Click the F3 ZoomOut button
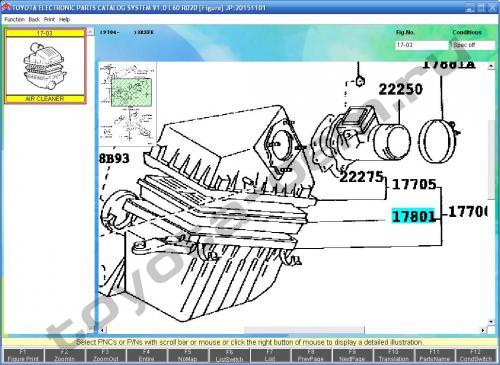This screenshot has height=365, width=500. (105, 356)
